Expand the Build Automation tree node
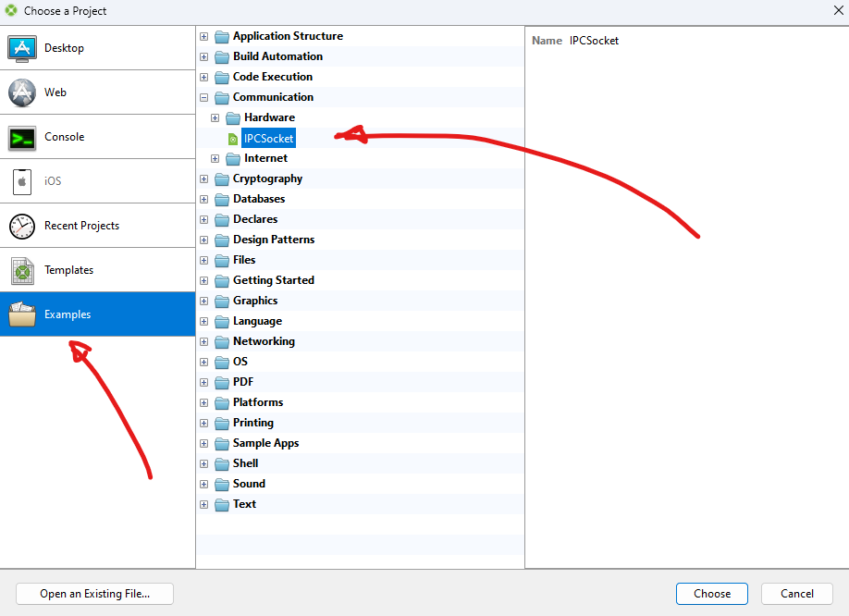The image size is (849, 616). coord(204,56)
